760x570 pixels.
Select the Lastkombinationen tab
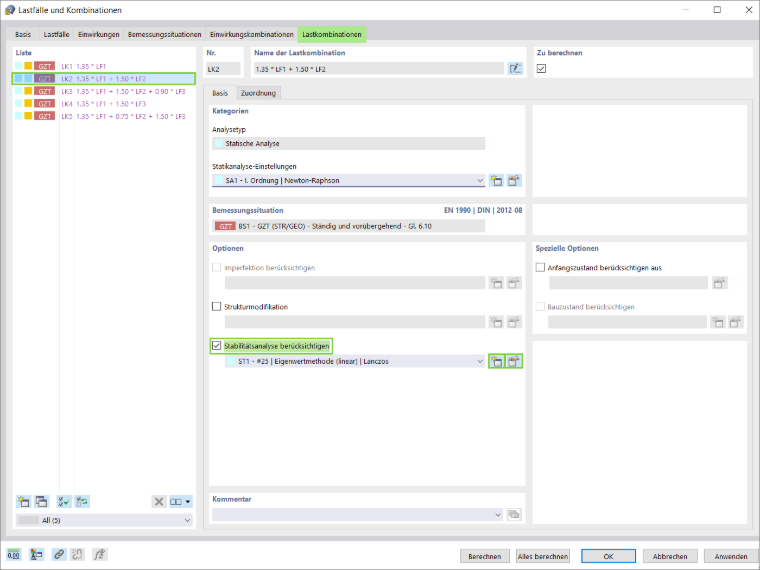point(332,34)
